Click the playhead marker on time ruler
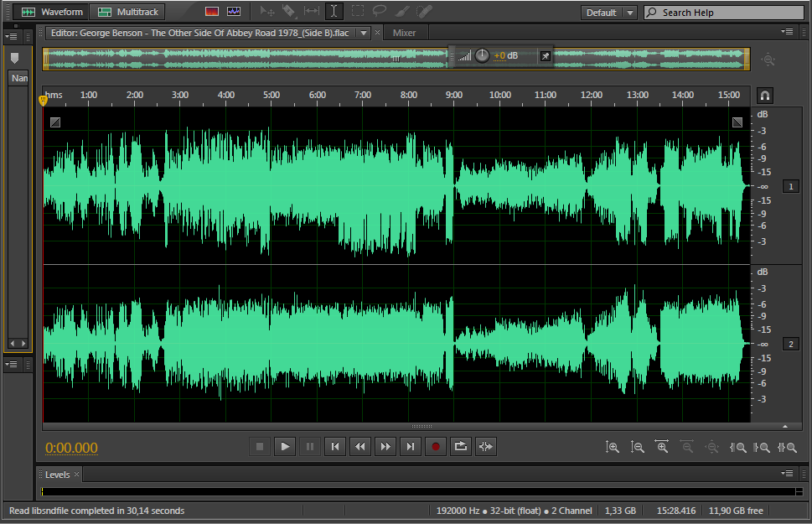 [x=44, y=100]
